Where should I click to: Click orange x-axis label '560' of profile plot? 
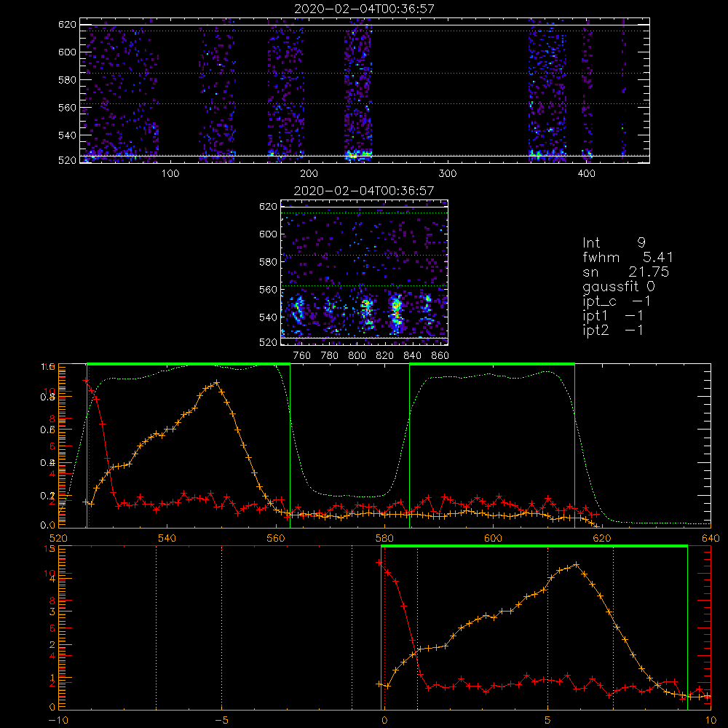[276, 538]
